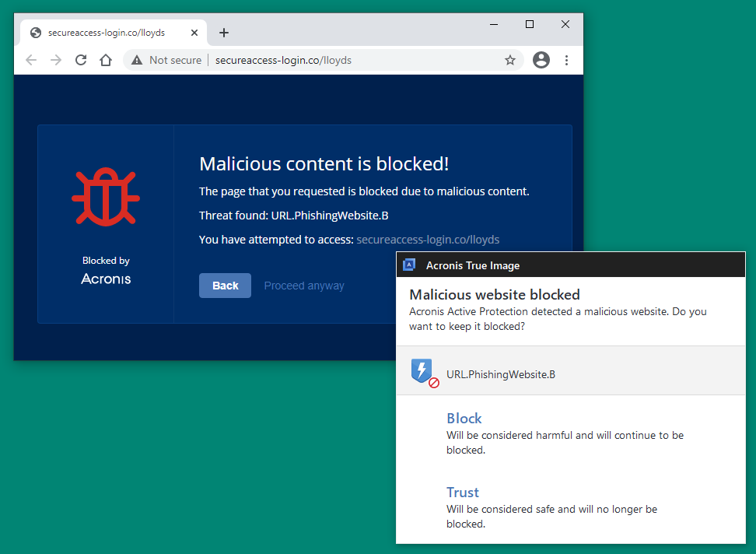Click the Acronis True Image title icon
The height and width of the screenshot is (554, 756).
point(409,265)
